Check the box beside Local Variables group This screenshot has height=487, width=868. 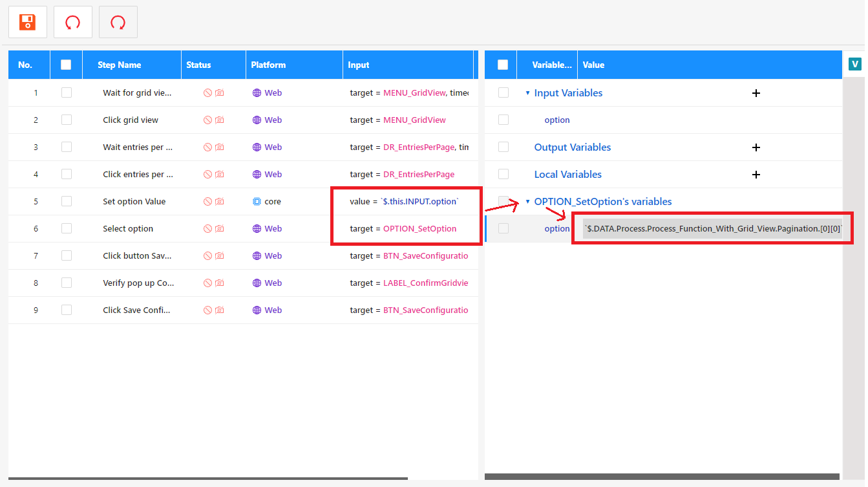[503, 175]
